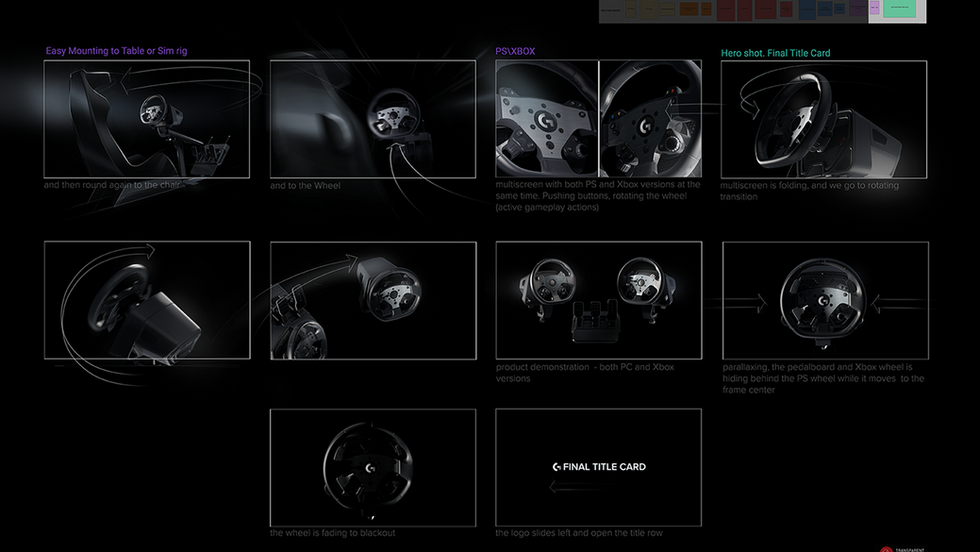Open the FINAL TITLE CARD frame
The height and width of the screenshot is (552, 980).
pos(599,468)
